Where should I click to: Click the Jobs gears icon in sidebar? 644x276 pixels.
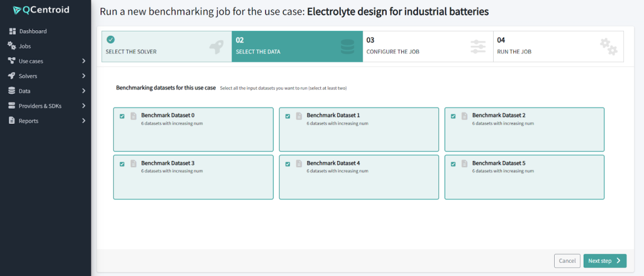11,46
